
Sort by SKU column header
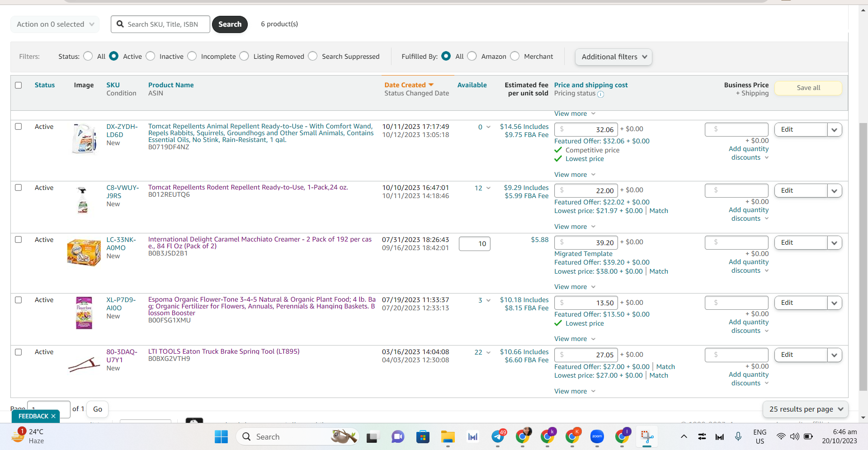tap(113, 85)
